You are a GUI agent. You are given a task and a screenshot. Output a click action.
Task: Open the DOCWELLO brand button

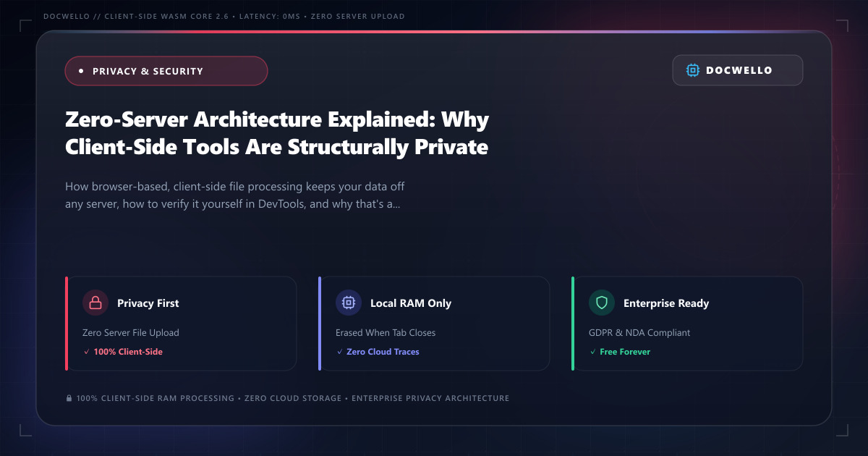pyautogui.click(x=738, y=70)
